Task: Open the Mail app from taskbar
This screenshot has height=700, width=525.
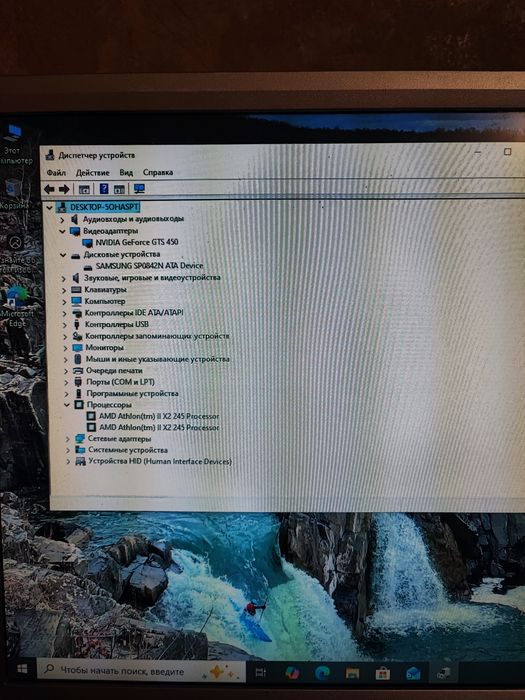Action: click(413, 673)
